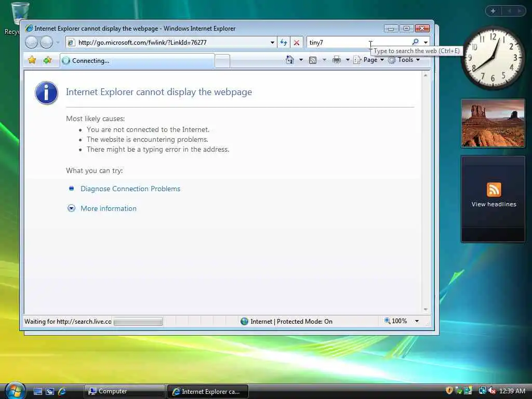Screen dimensions: 532x399
Task: Click the status bar loading progress bar
Action: pos(138,321)
